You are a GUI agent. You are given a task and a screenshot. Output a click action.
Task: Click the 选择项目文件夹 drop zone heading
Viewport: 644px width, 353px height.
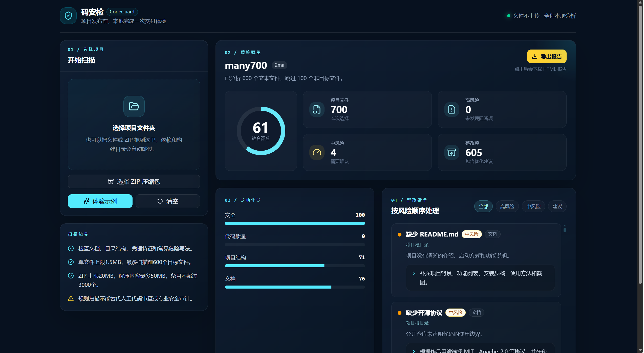pyautogui.click(x=134, y=128)
